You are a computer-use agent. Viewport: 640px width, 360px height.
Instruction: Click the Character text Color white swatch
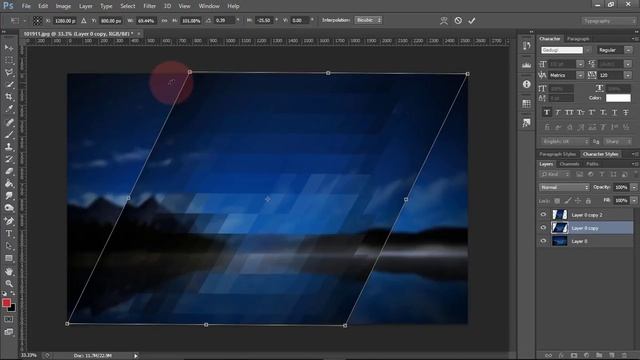[618, 98]
